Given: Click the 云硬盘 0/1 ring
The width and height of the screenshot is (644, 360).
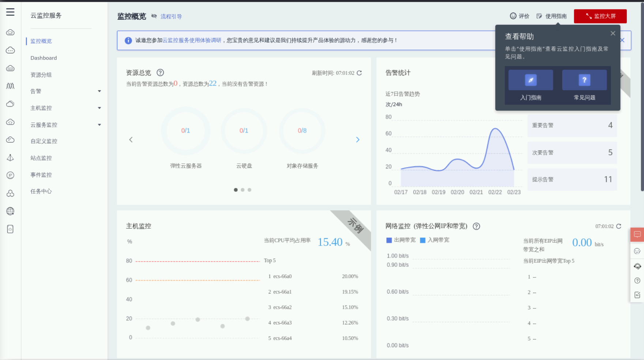Looking at the screenshot, I should pyautogui.click(x=244, y=130).
